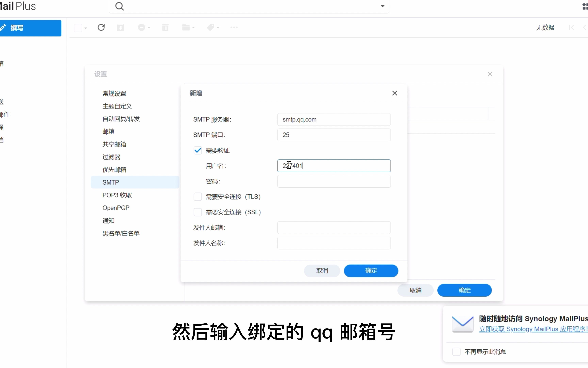588x368 pixels.
Task: Enable 需要安全连接 (TLS) checkbox
Action: point(198,197)
